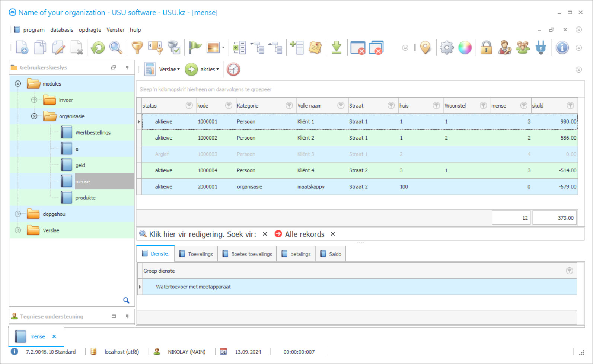Viewport: 593px width, 364px height.
Task: Click the refresh green arrow toolbar icon
Action: tap(98, 48)
